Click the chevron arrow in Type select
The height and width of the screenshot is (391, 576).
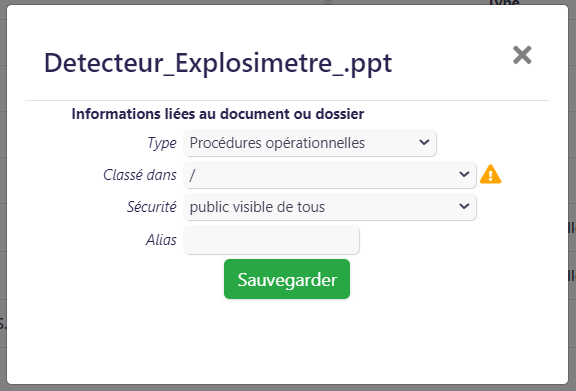point(424,142)
